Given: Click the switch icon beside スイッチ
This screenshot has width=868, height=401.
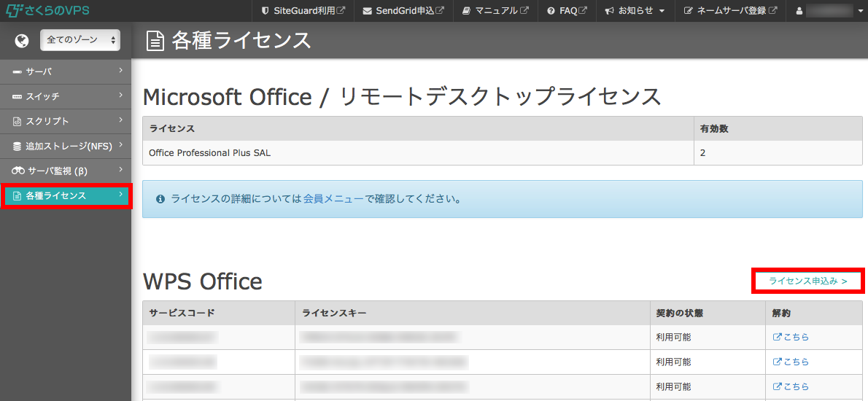Looking at the screenshot, I should pos(17,96).
